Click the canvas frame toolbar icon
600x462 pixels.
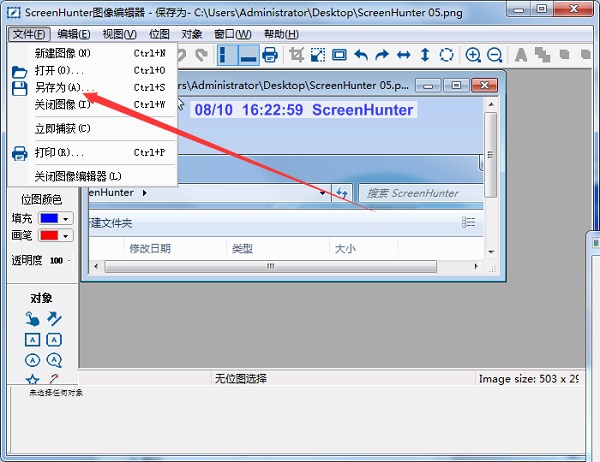[x=339, y=55]
